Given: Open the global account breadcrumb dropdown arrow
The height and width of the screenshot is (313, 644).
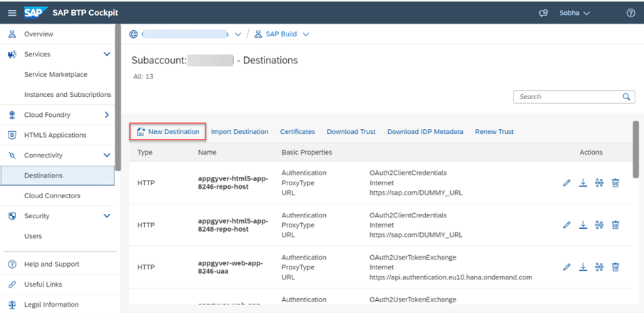Looking at the screenshot, I should coord(237,34).
